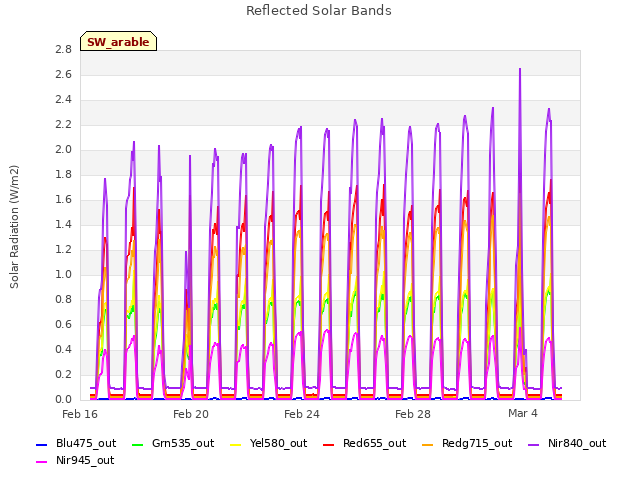This screenshot has height=480, width=640.
Task: Toggle the Red655_out legend entry
Action: (x=364, y=443)
